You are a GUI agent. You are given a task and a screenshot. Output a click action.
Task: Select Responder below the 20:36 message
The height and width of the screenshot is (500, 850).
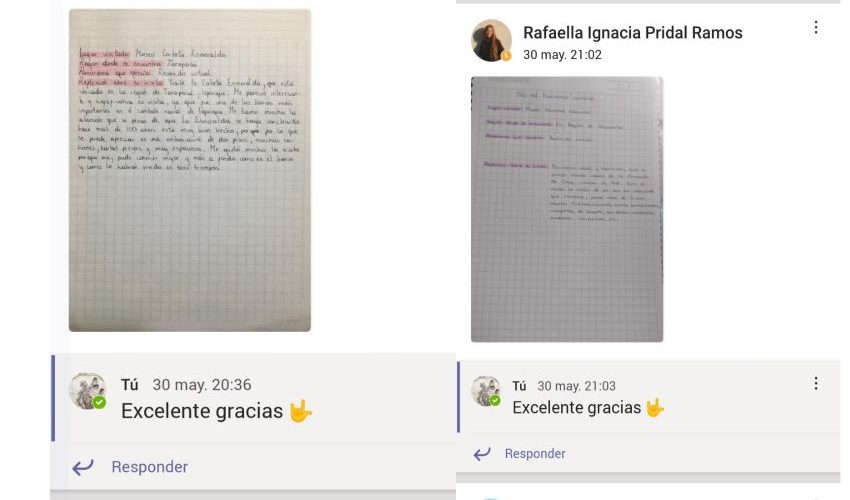[150, 467]
